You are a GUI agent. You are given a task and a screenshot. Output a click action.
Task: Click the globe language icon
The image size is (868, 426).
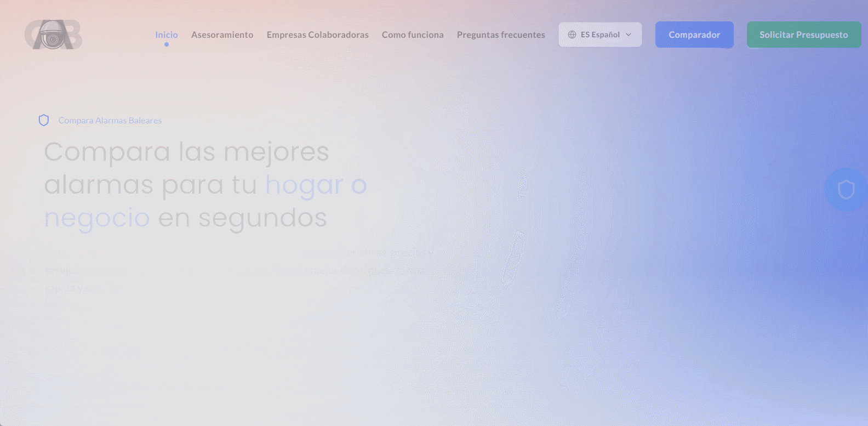click(572, 35)
